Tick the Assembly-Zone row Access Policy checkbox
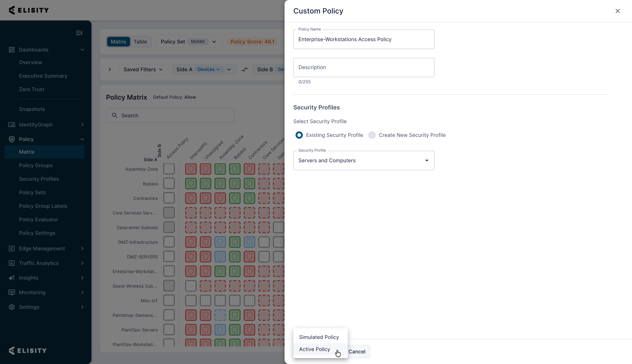Screen dimensions: 632x364 coord(169,169)
